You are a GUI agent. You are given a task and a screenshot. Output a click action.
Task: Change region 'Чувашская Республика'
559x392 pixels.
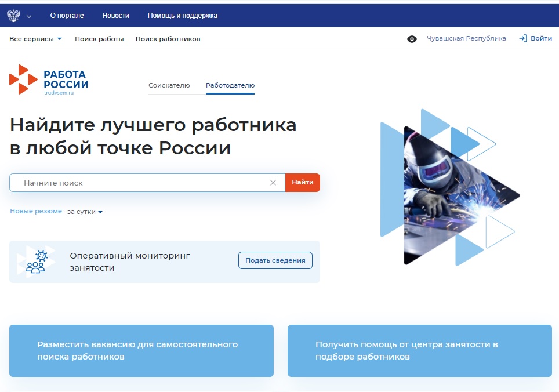(466, 38)
